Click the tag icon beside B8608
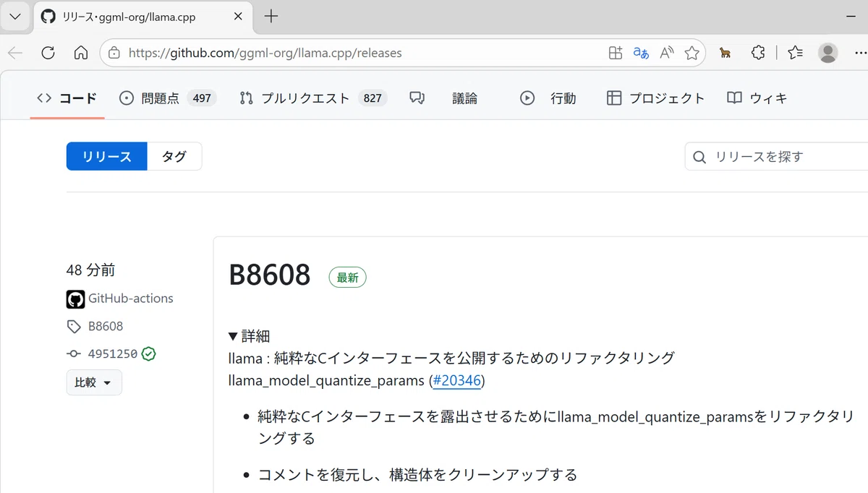 pos(74,327)
